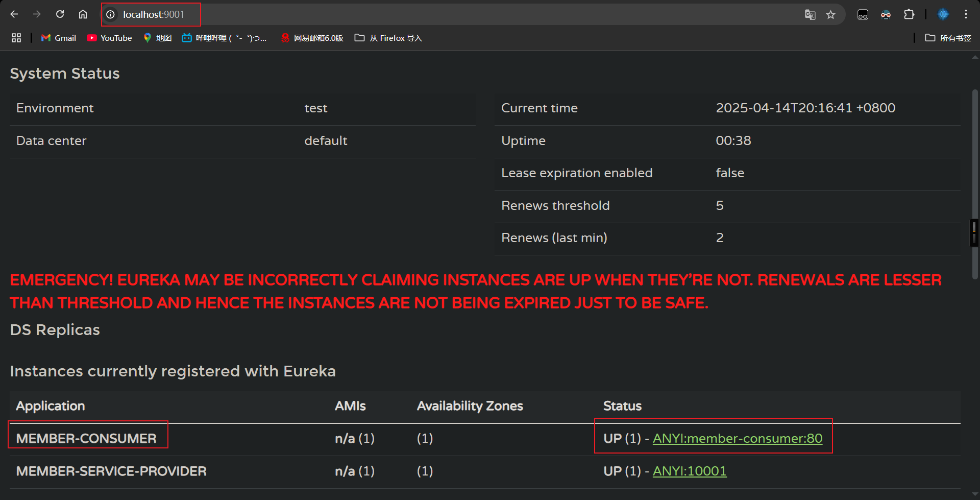Open the translate page icon
980x500 pixels.
pos(810,14)
